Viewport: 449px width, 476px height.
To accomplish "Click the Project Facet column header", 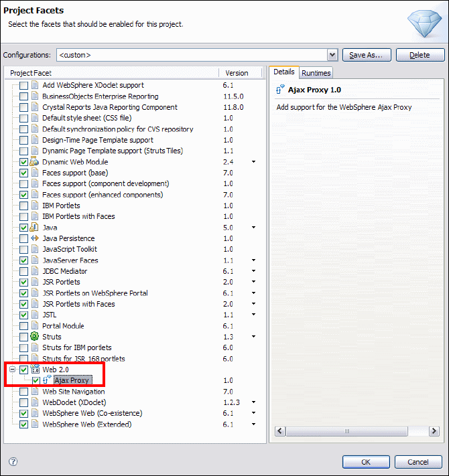I will click(112, 73).
